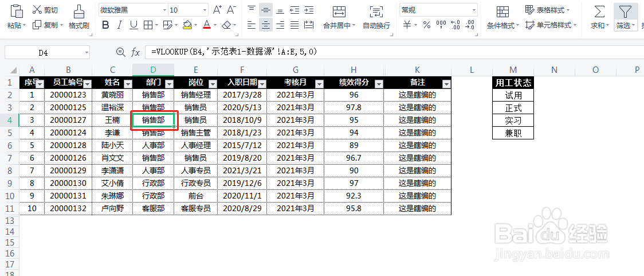Open the filter dropdown for 岗位 column
The image size is (644, 276).
click(x=213, y=84)
